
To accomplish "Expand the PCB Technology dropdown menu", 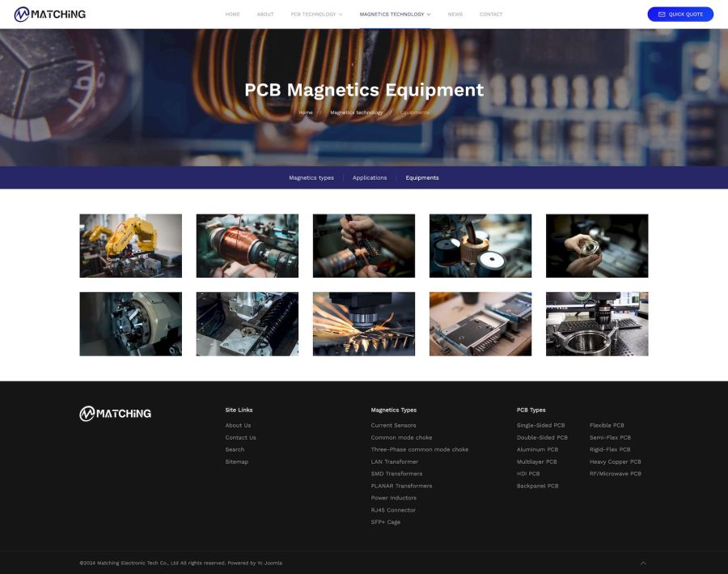I will pyautogui.click(x=316, y=15).
